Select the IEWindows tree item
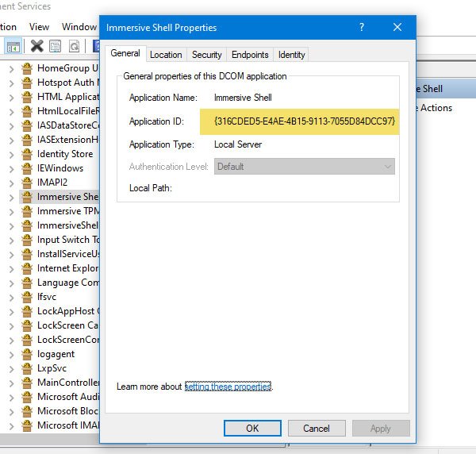The height and width of the screenshot is (454, 476). (60, 168)
